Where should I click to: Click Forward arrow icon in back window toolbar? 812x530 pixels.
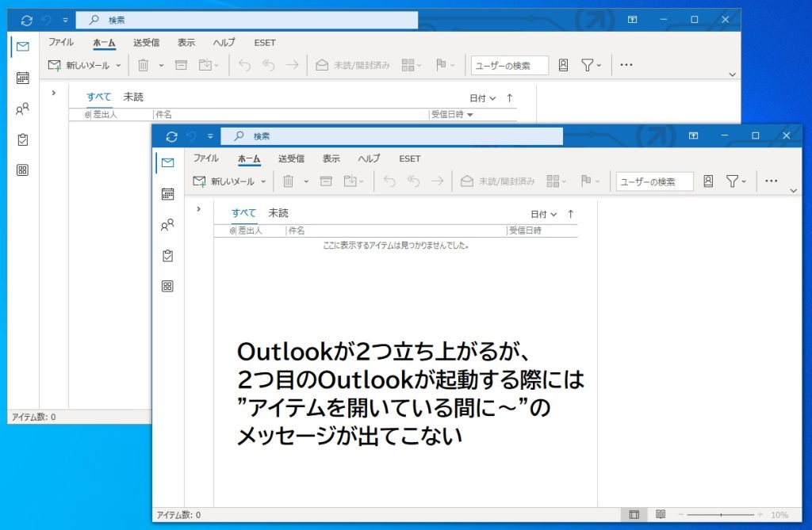[293, 65]
